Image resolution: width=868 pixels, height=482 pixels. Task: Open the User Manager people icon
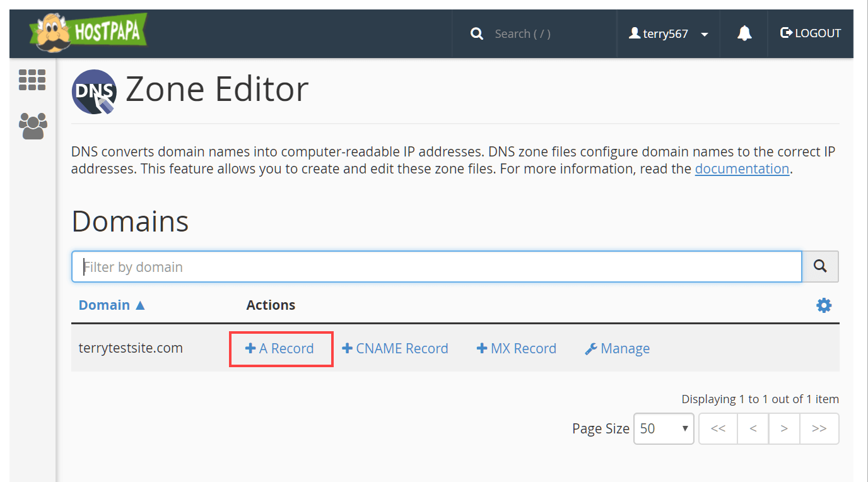[x=33, y=126]
